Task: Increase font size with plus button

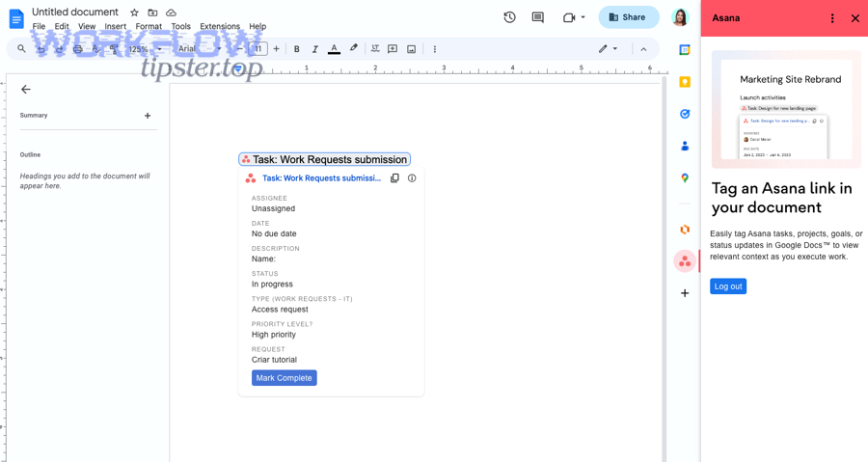Action: 276,48
